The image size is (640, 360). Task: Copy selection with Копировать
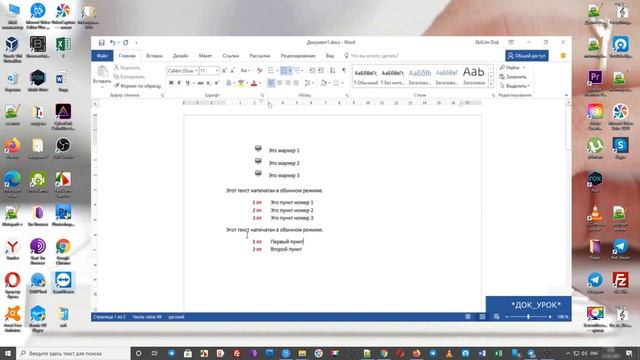[129, 77]
